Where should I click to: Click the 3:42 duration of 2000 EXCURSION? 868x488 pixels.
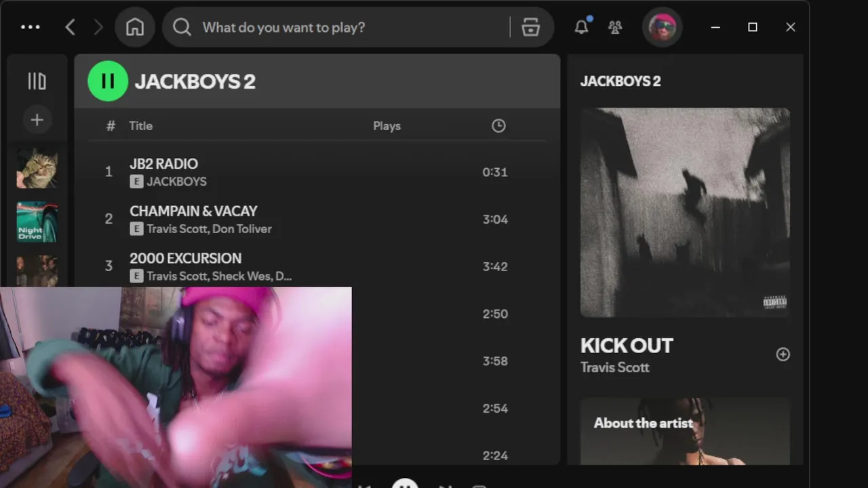click(495, 267)
